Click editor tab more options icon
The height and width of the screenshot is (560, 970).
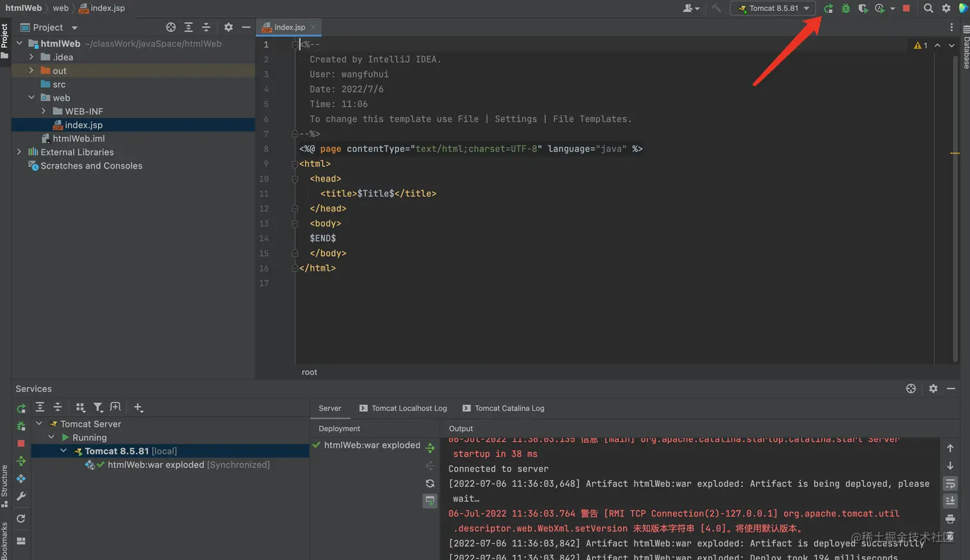951,27
